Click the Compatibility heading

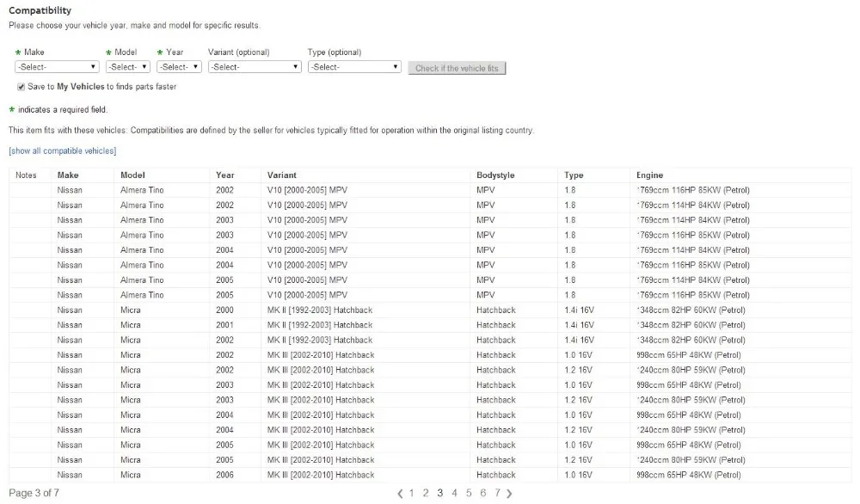40,10
